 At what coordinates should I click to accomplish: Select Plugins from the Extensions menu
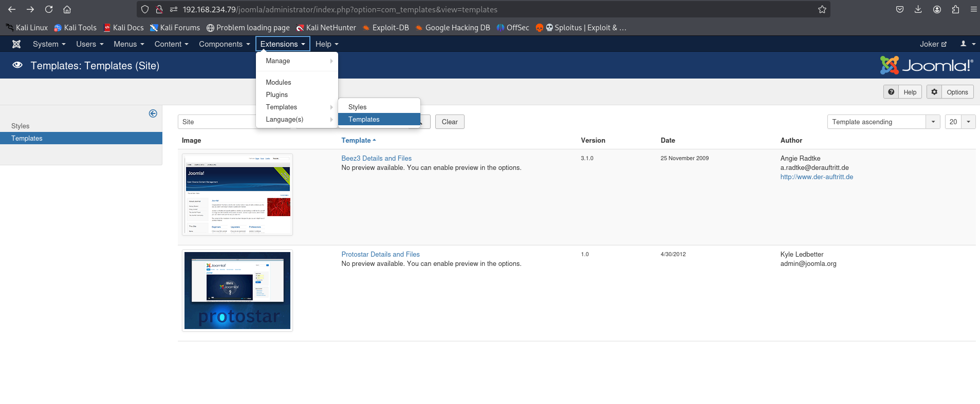coord(276,94)
